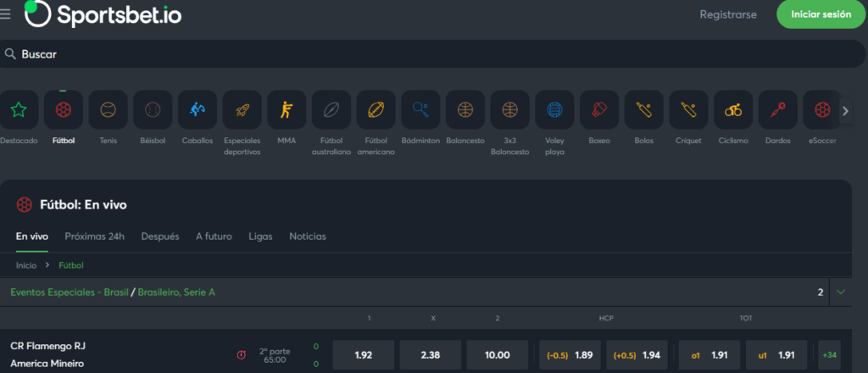Select the Ciclismo sport icon
Image resolution: width=868 pixels, height=373 pixels.
(x=733, y=110)
